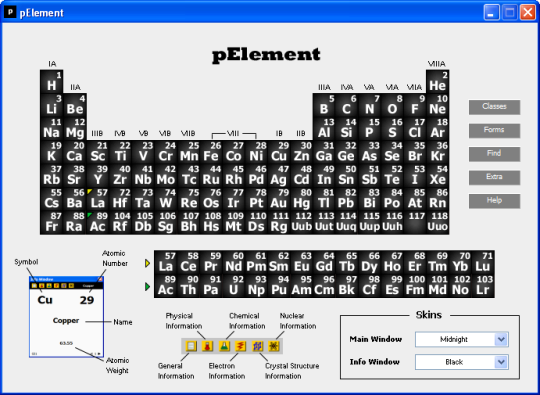Select the Silicon (Si) element tile

[x=346, y=128]
